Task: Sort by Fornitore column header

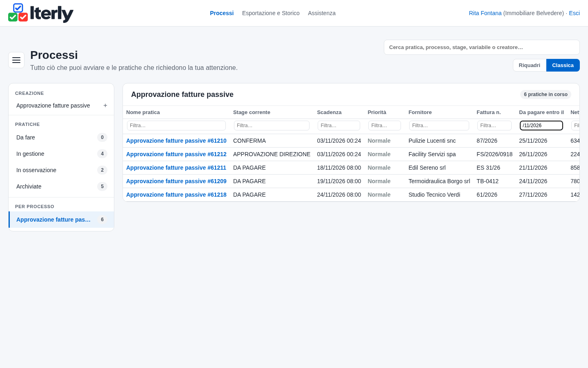Action: (x=420, y=112)
